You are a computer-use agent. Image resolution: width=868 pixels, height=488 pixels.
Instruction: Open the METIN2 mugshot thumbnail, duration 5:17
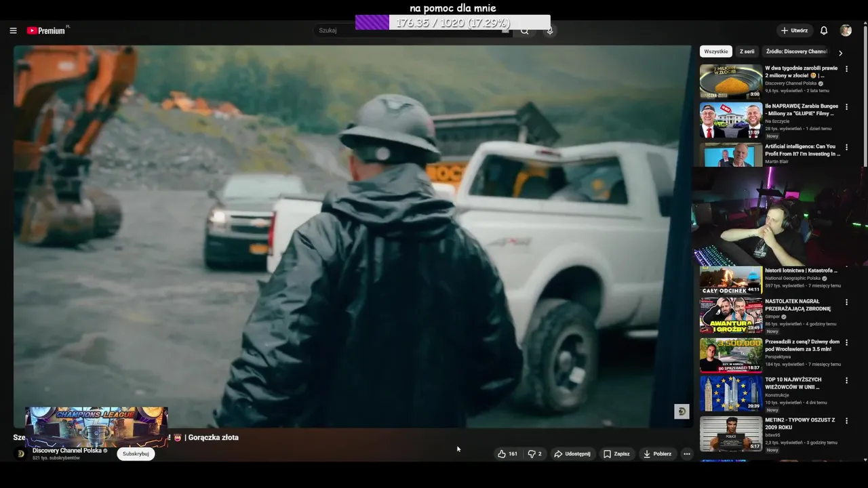(731, 434)
